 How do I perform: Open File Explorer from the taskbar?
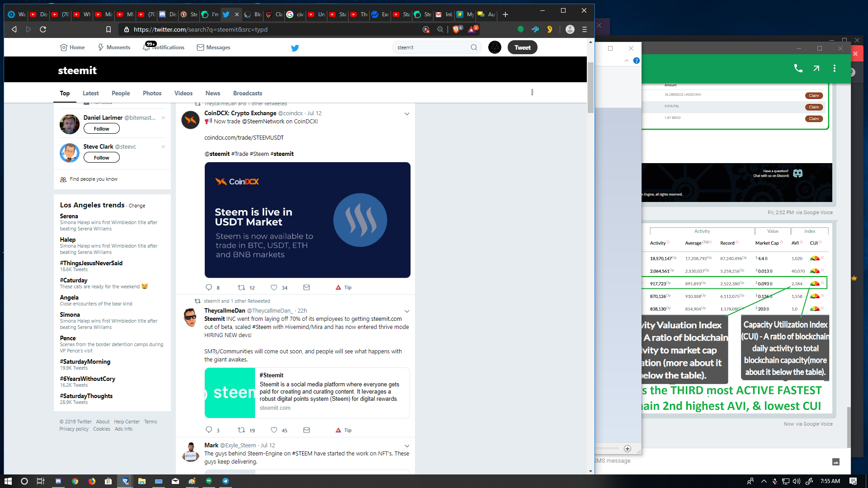[142, 481]
